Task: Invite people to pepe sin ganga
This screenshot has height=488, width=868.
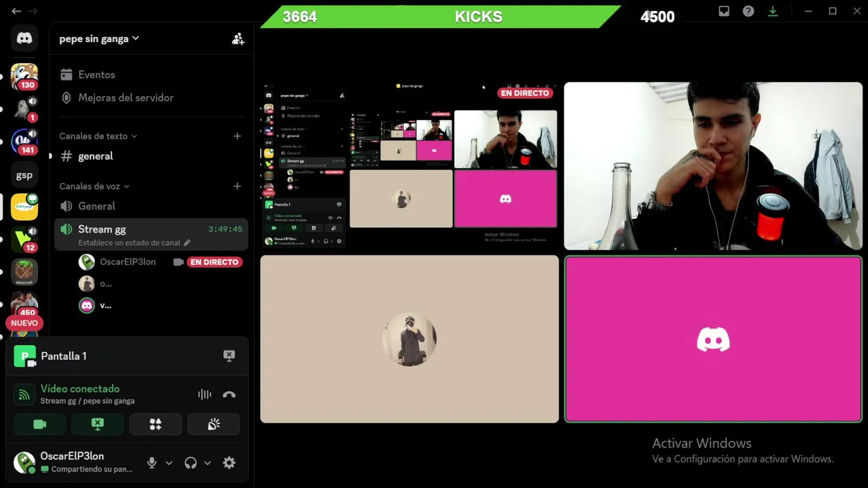Action: (237, 39)
